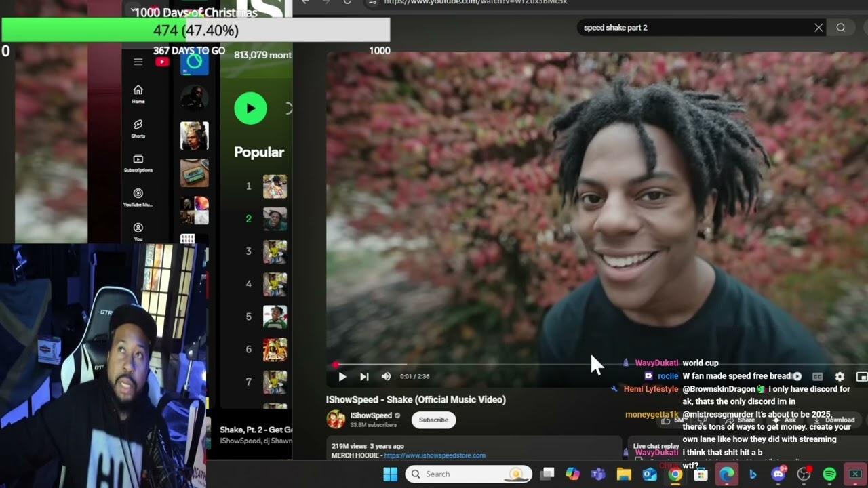Viewport: 868px width, 488px height.
Task: Skip to next video in player
Action: click(x=364, y=377)
